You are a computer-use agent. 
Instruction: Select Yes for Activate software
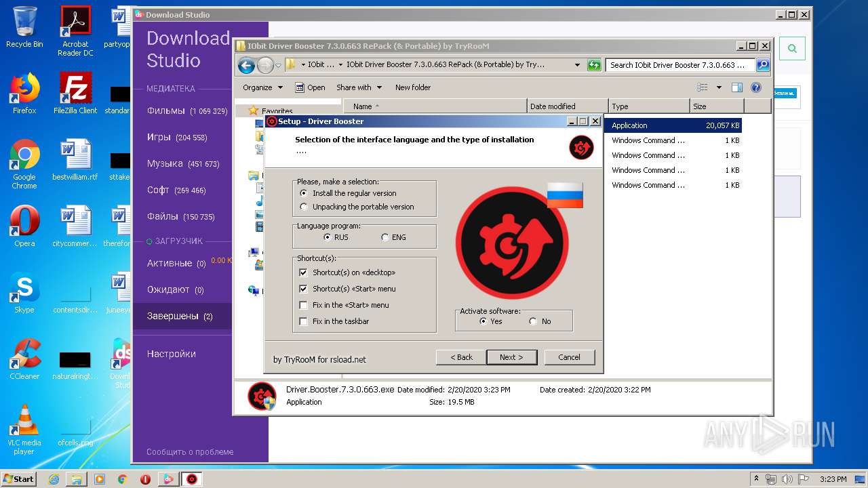(x=491, y=321)
